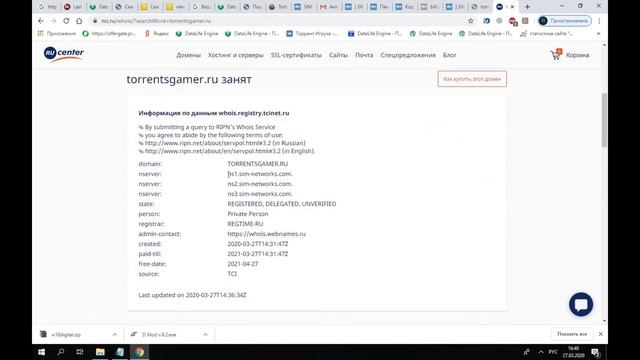The image size is (640, 360).
Task: Open the notification center icon
Action: click(596, 352)
